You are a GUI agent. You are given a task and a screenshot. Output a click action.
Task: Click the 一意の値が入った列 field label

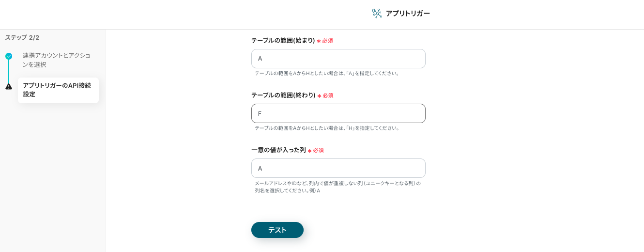pos(278,150)
